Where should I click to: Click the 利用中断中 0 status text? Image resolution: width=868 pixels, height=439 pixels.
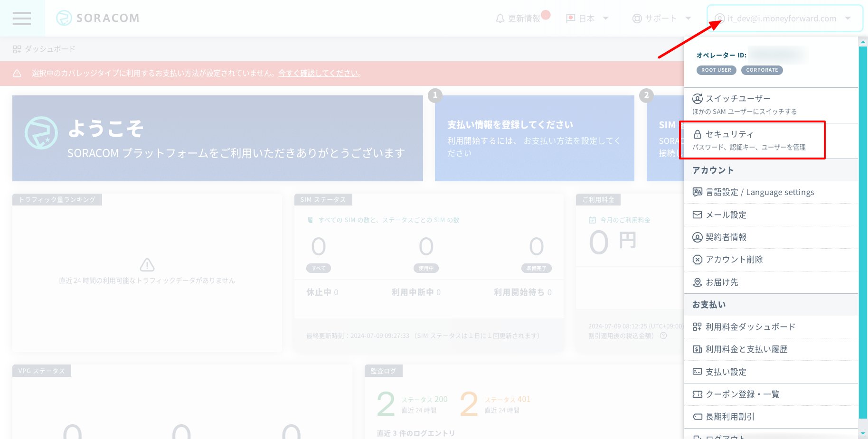click(416, 292)
